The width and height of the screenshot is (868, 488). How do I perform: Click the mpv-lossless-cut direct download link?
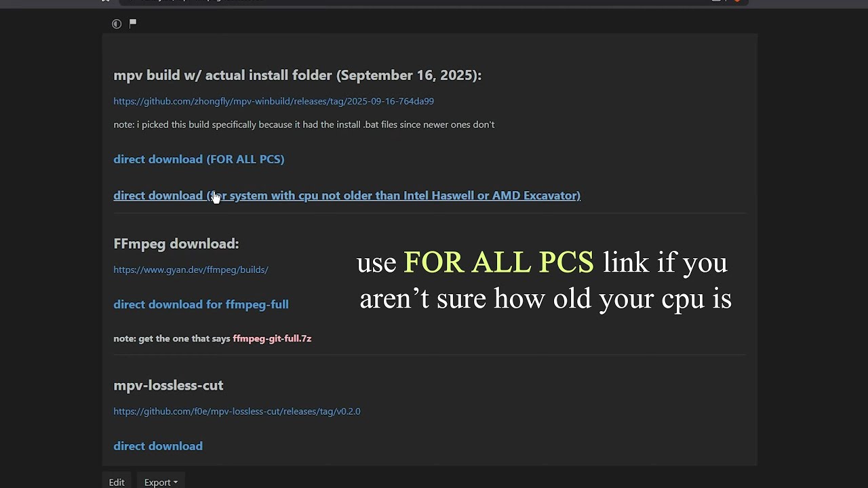pyautogui.click(x=158, y=446)
